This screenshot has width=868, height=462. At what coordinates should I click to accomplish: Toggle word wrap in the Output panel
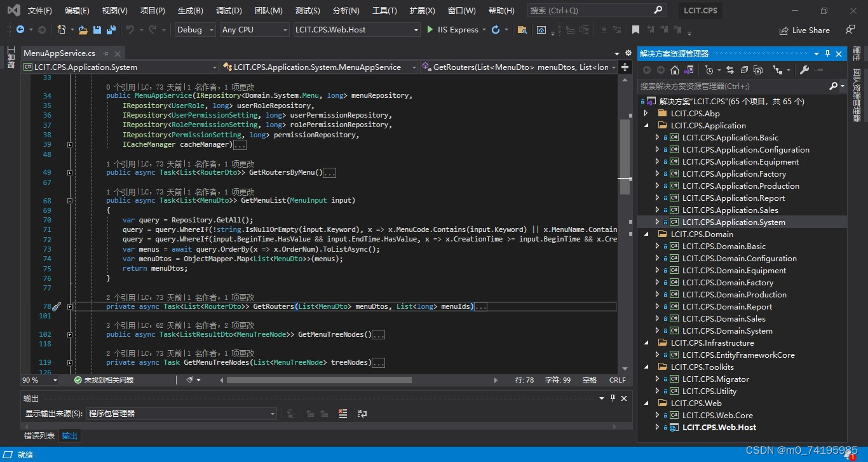point(362,414)
